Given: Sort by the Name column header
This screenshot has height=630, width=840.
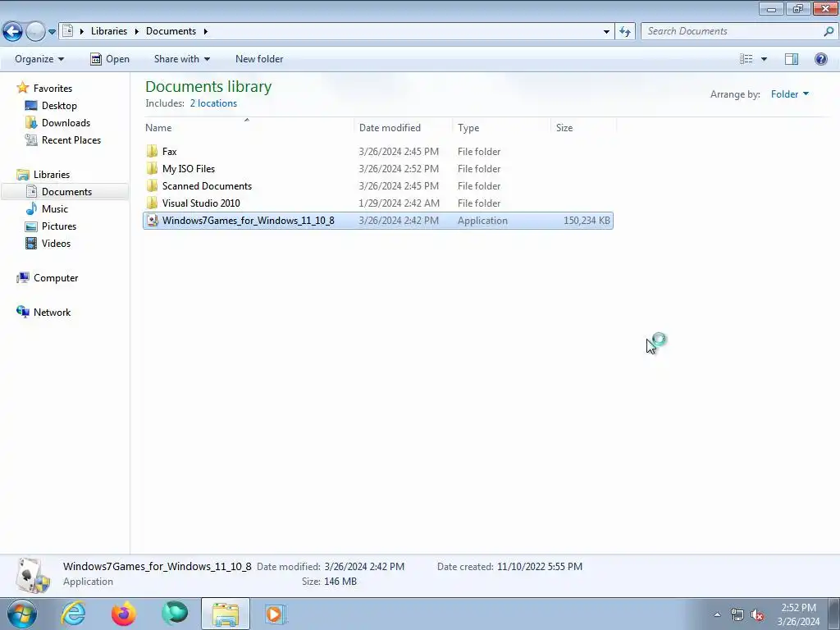Looking at the screenshot, I should pyautogui.click(x=248, y=127).
